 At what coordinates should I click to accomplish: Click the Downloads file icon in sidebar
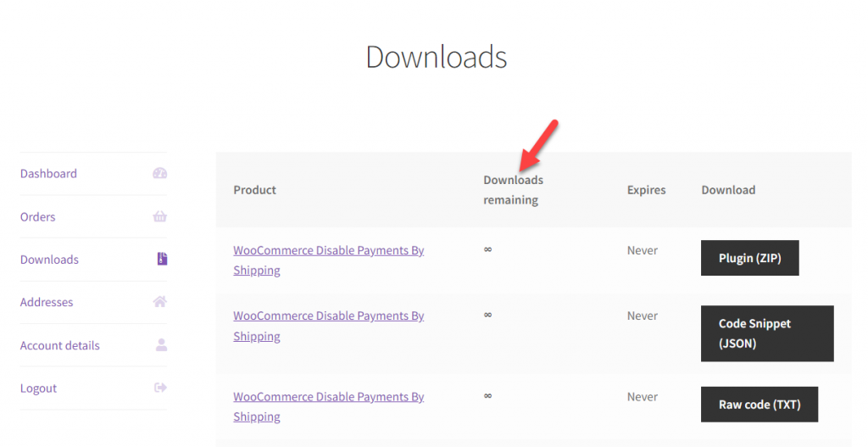(162, 259)
